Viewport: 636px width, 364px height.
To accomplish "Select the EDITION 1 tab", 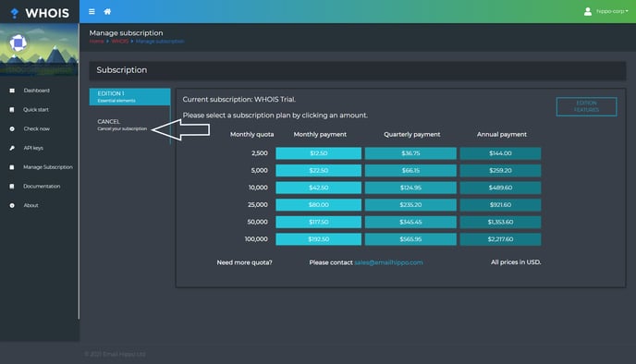I will (x=129, y=97).
